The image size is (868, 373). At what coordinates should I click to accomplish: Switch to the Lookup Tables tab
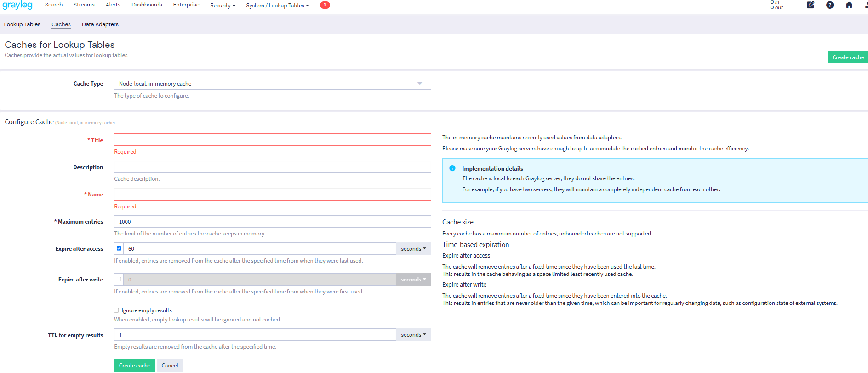click(22, 24)
